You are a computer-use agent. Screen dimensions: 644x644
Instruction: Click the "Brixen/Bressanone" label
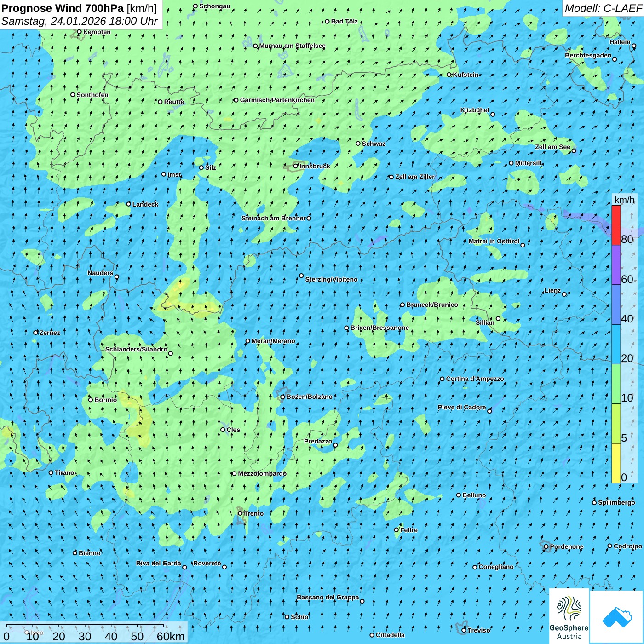[380, 328]
